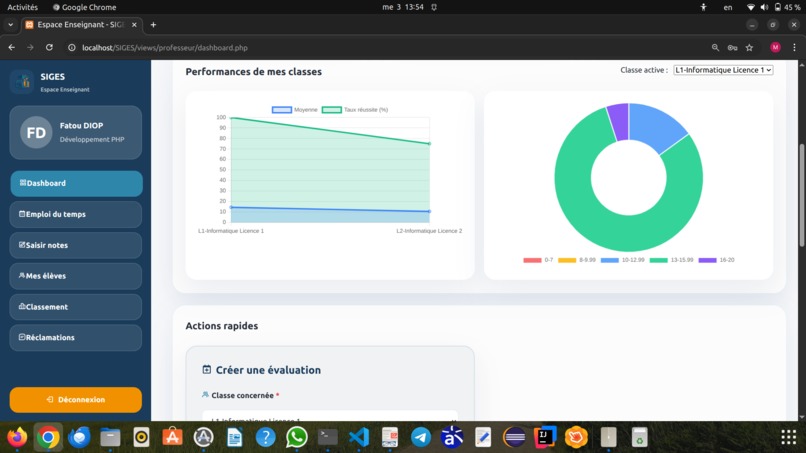806x453 pixels.
Task: Open the password key icon in address bar
Action: tap(732, 47)
